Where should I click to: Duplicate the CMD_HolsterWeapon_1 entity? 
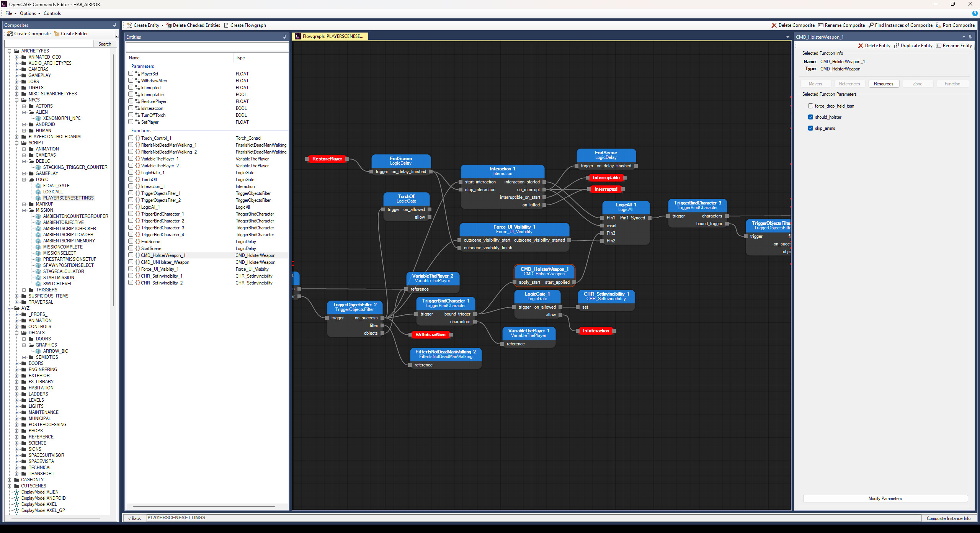click(x=913, y=45)
